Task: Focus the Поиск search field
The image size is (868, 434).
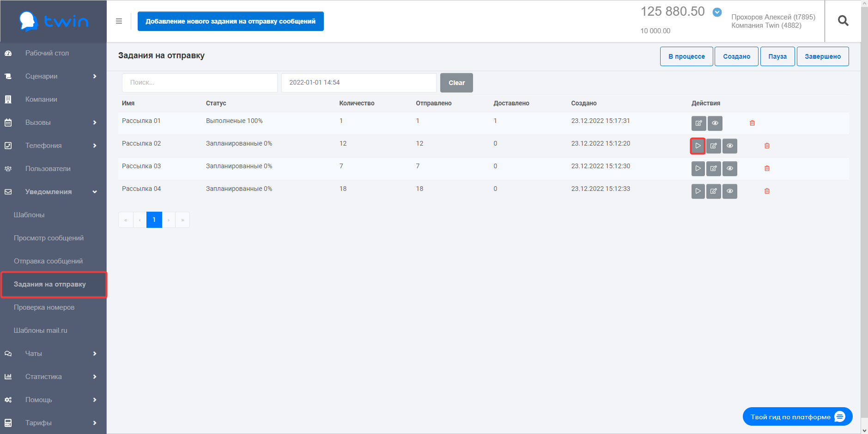Action: (x=200, y=83)
